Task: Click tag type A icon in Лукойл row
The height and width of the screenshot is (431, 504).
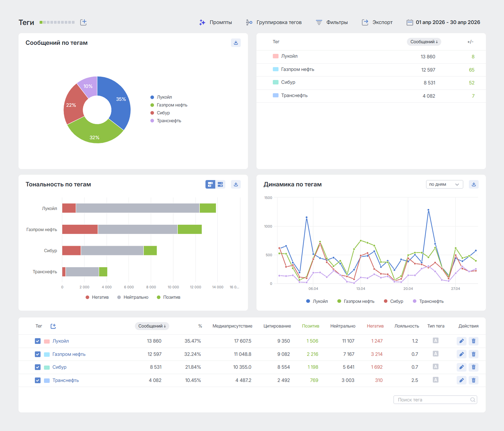Action: (x=436, y=341)
